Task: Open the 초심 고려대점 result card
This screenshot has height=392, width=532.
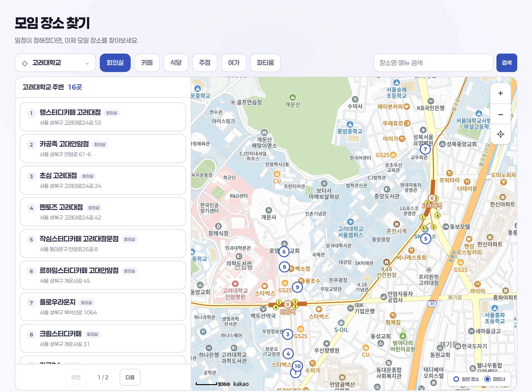Action: tap(103, 180)
